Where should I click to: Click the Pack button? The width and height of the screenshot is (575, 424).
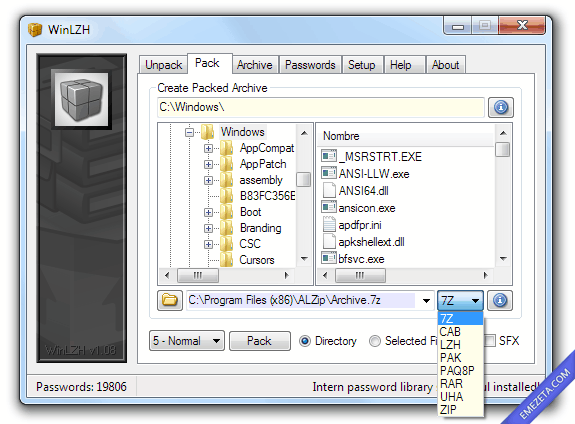tap(260, 341)
